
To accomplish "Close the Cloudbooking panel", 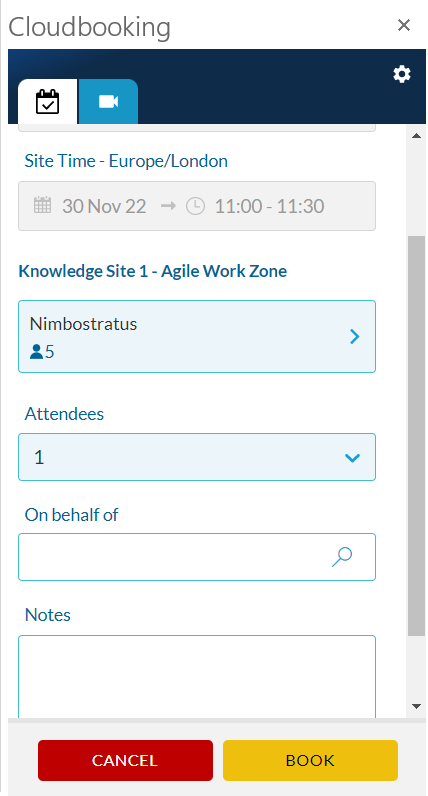I will coord(404,25).
